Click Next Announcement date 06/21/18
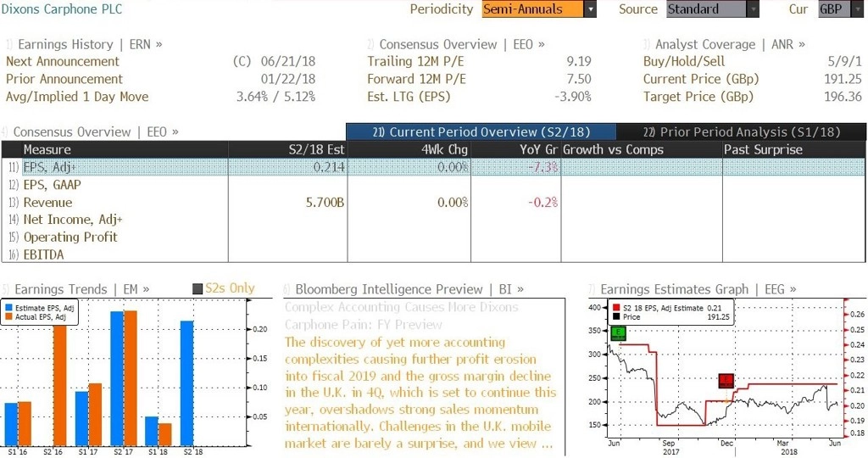The image size is (868, 458). [288, 61]
